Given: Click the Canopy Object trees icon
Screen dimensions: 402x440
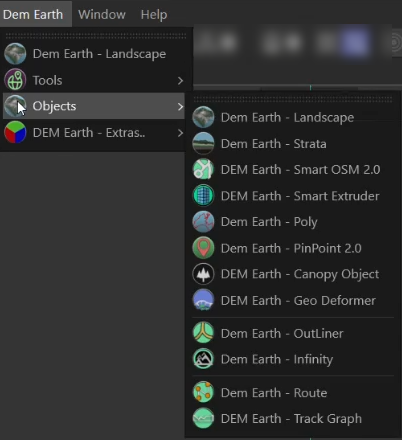Looking at the screenshot, I should click(x=203, y=274).
